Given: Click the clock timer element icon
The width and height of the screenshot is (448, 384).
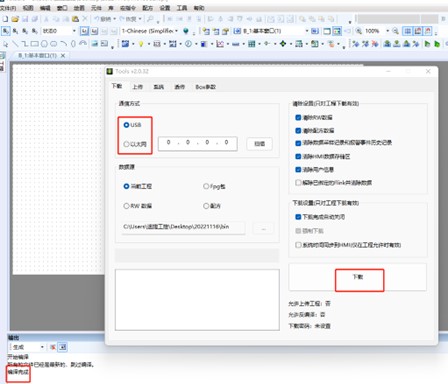Looking at the screenshot, I should [188, 44].
